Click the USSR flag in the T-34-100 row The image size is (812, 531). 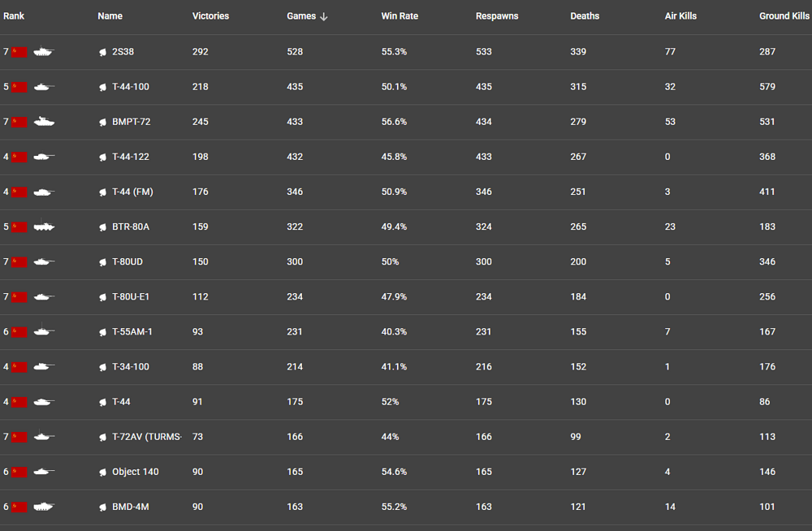click(x=19, y=367)
